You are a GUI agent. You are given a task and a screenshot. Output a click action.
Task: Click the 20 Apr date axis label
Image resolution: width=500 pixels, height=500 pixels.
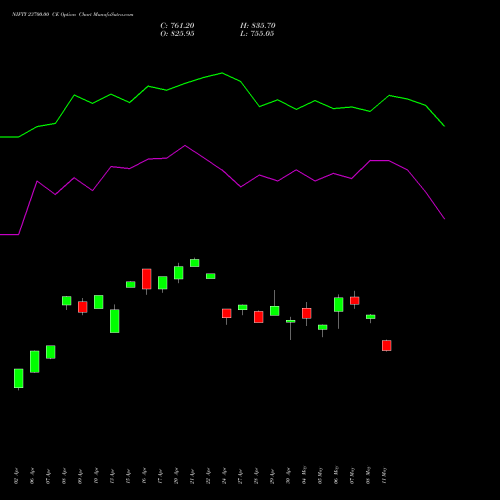pos(176,476)
